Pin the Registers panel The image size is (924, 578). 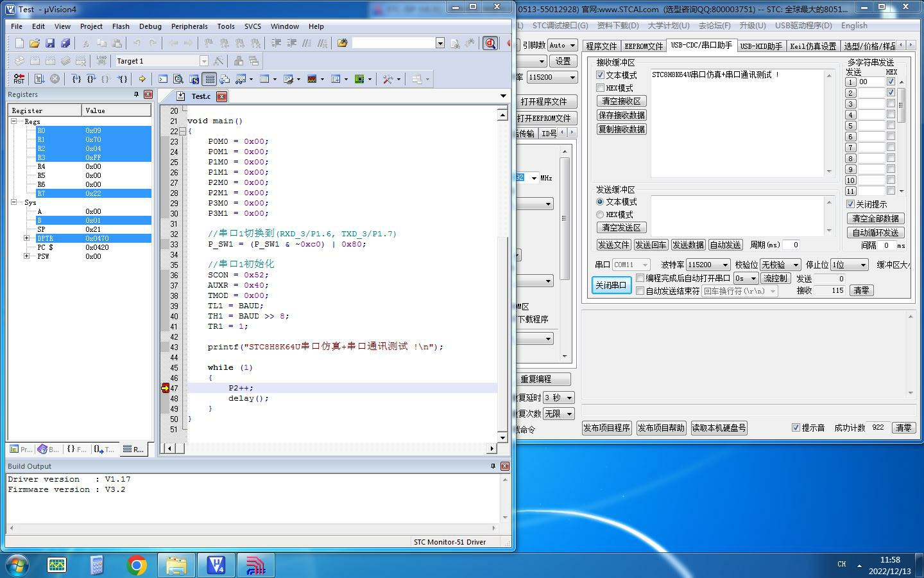coord(136,94)
